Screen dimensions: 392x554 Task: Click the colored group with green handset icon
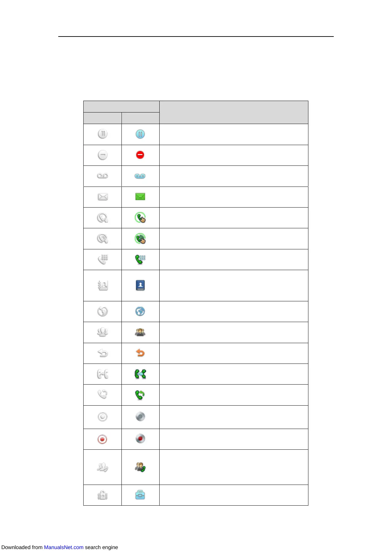coord(140,467)
